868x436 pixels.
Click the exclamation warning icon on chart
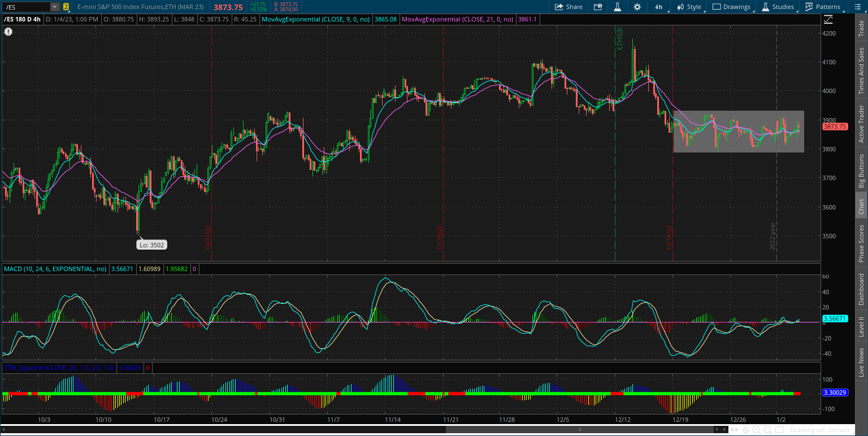[x=8, y=32]
